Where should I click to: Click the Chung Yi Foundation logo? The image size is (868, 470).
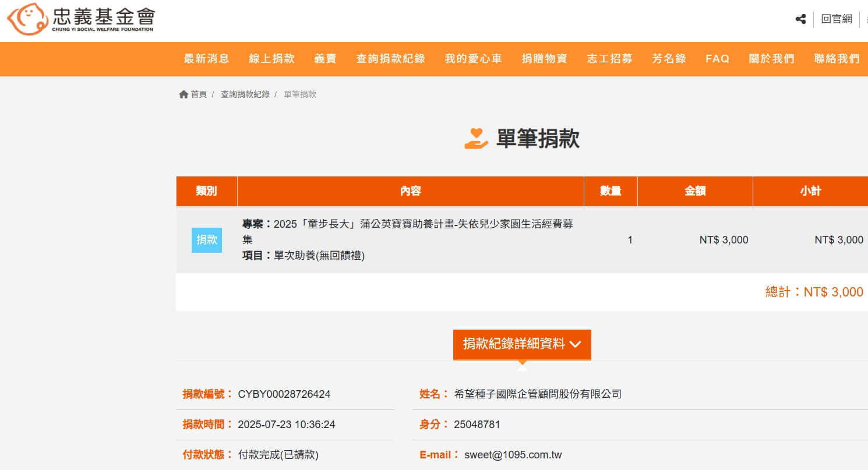(x=81, y=19)
